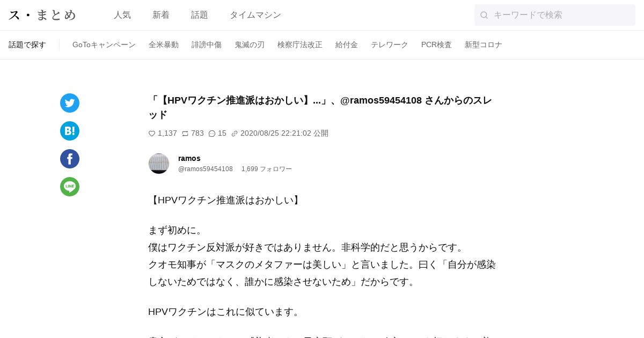Image resolution: width=644 pixels, height=338 pixels.
Task: Share via the LINE icon
Action: tap(70, 187)
